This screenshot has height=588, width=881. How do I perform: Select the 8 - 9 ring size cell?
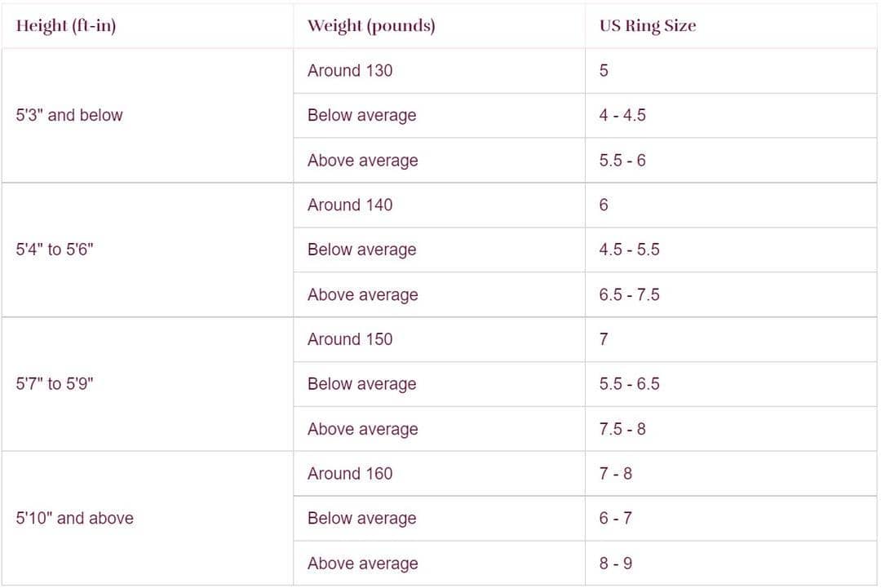(x=616, y=564)
